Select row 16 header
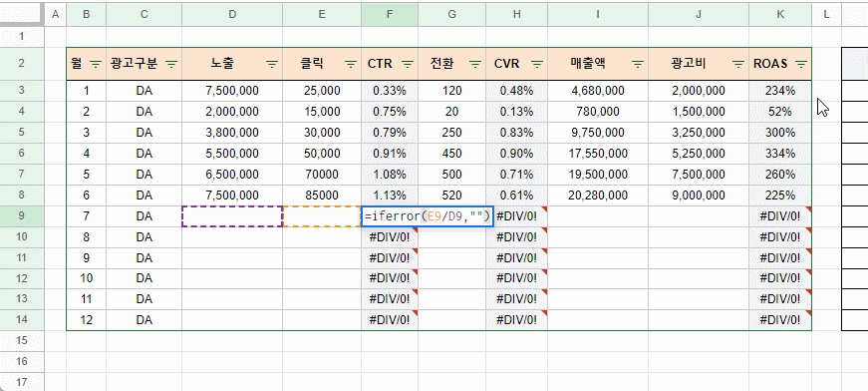868x391 pixels. click(x=22, y=362)
